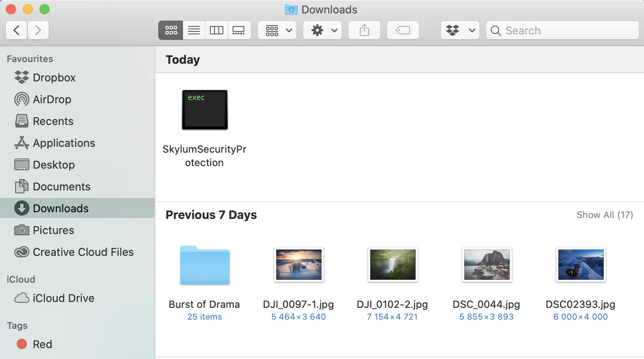Open the group-by arrangement dropdown
The height and width of the screenshot is (359, 644).
click(277, 30)
